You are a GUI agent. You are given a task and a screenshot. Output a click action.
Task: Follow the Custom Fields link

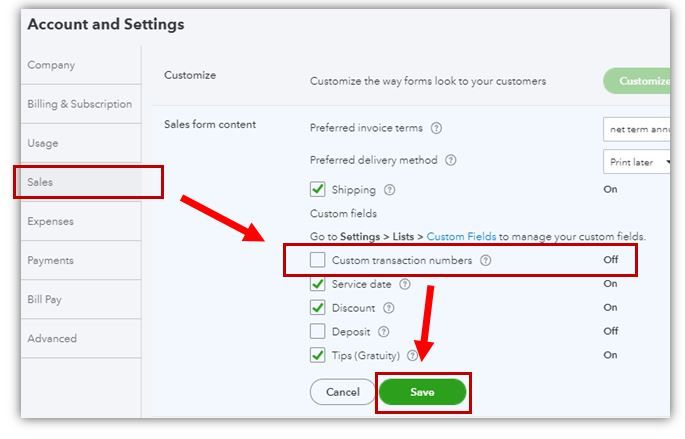coord(461,237)
